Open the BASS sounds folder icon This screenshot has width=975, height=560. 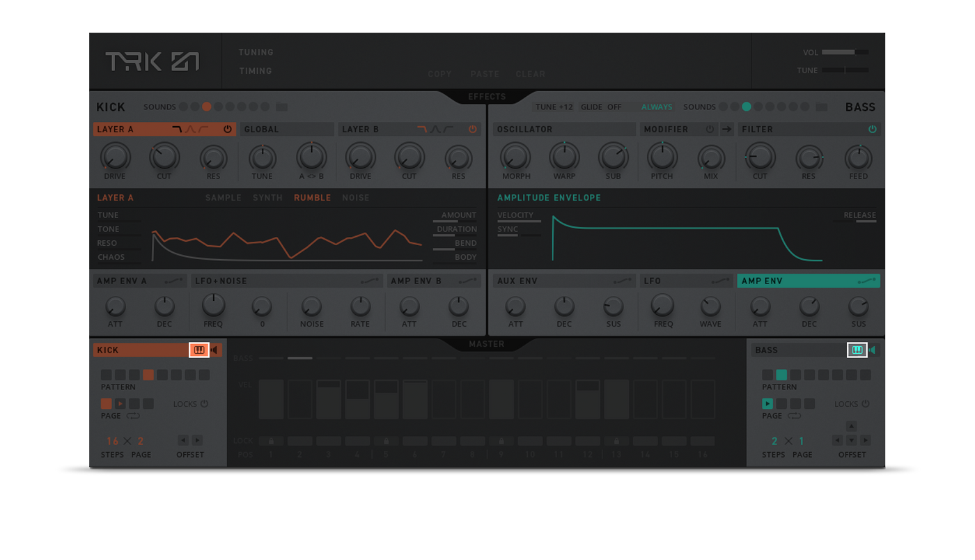(x=822, y=107)
